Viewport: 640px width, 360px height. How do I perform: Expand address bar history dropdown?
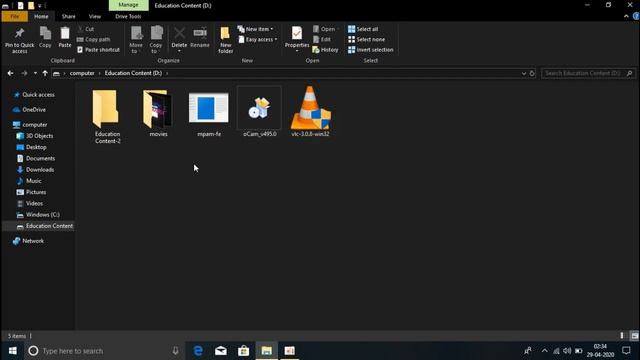coord(524,73)
